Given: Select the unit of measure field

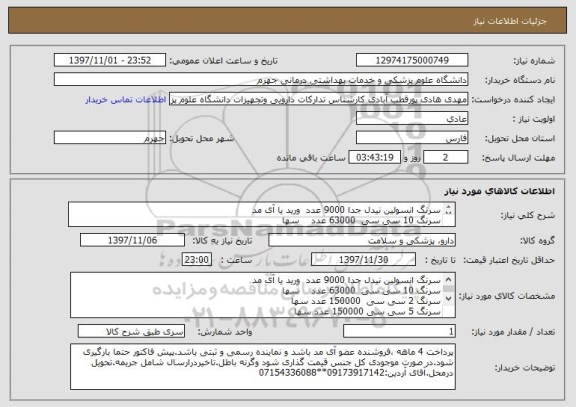Looking at the screenshot, I should [131, 331].
